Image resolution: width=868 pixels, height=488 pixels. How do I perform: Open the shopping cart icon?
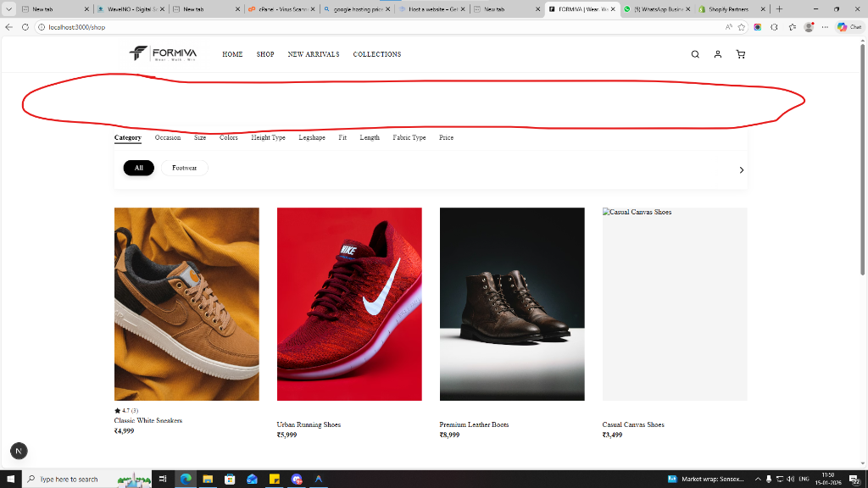(741, 54)
